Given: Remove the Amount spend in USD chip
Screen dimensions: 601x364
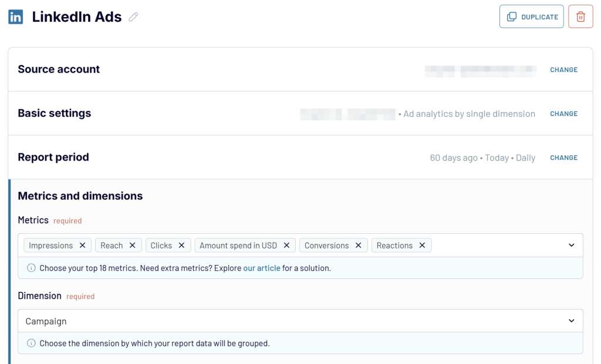Looking at the screenshot, I should 286,246.
